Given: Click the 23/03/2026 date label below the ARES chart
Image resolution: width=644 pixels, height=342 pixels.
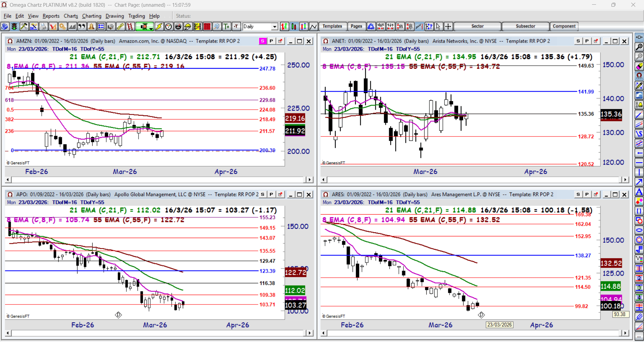Looking at the screenshot, I should 499,325.
